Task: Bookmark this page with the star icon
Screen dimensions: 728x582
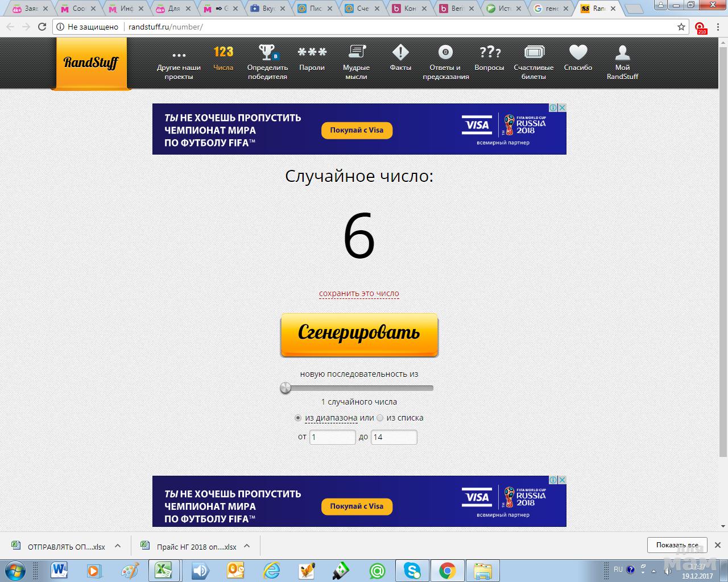Action: [x=681, y=27]
